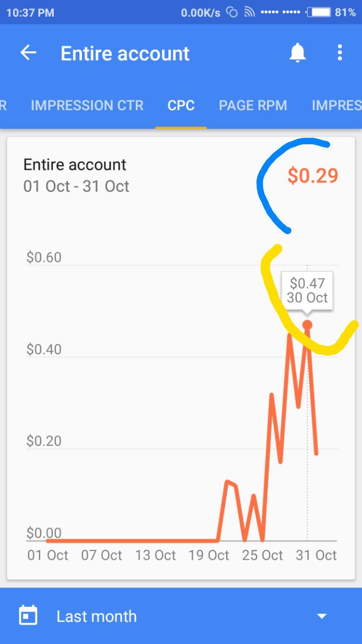Image resolution: width=362 pixels, height=644 pixels.
Task: Select the CPC tab
Action: pos(181,106)
